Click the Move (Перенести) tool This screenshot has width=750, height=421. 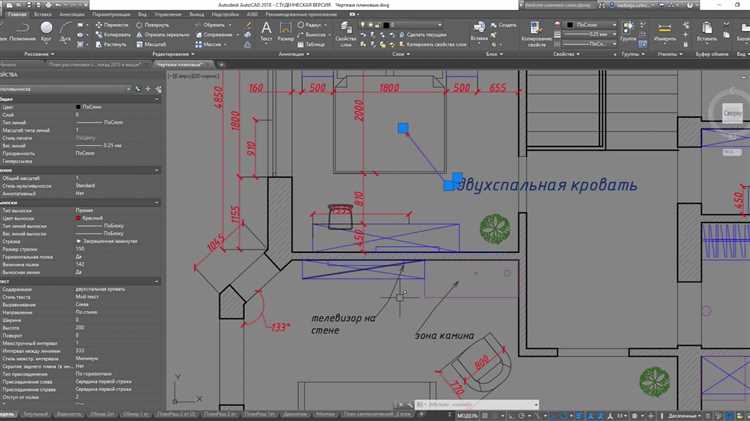point(111,25)
